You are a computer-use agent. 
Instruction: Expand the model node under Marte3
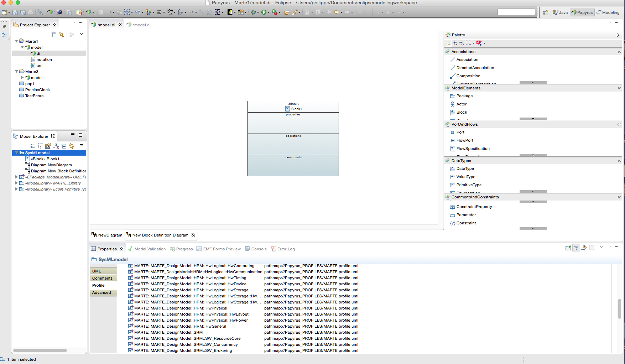point(22,78)
